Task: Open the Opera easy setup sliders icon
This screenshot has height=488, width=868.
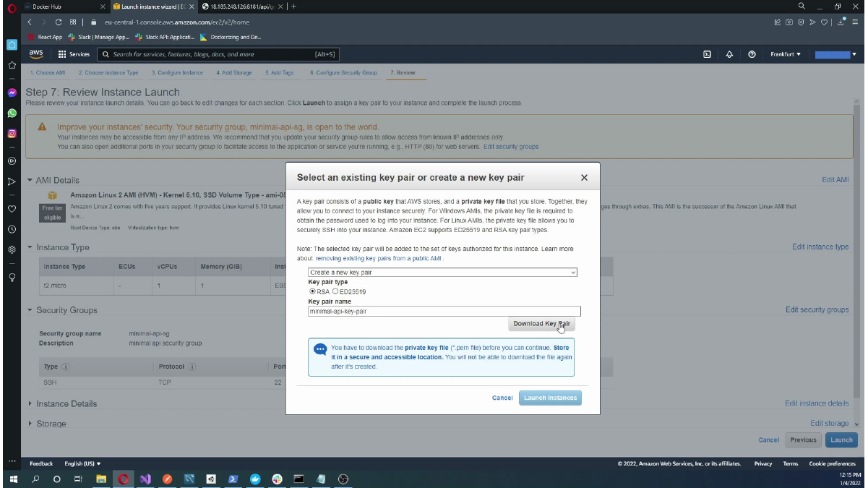Action: pos(856,22)
